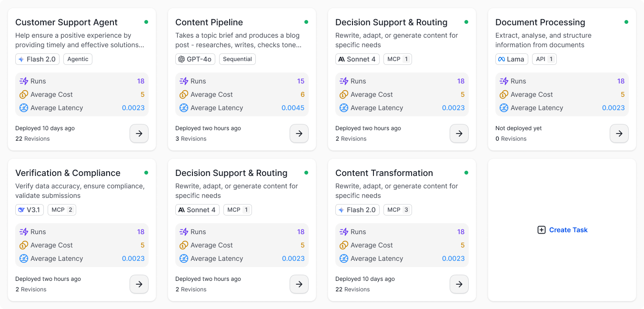Click the Meta icon on the Lama tag
This screenshot has height=309, width=644.
pyautogui.click(x=502, y=59)
